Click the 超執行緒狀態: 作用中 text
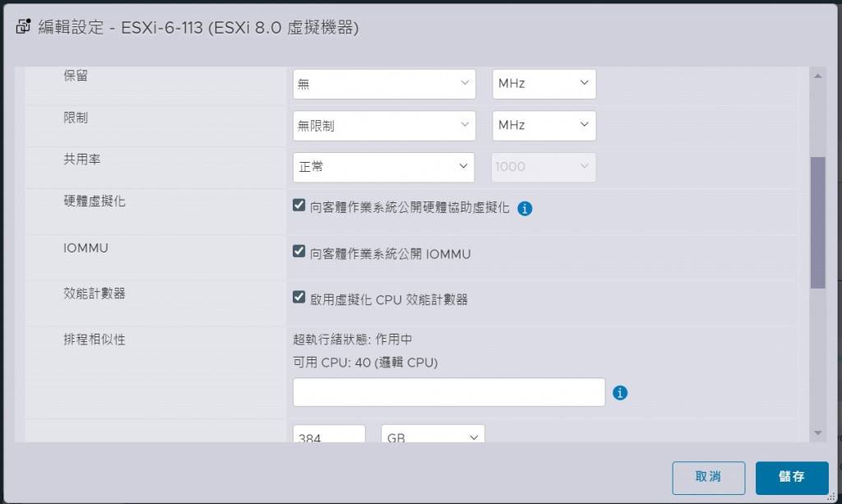This screenshot has width=842, height=504. [353, 340]
